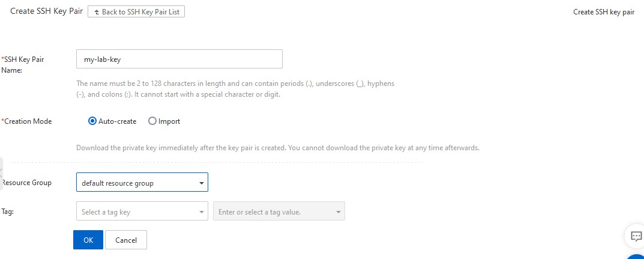Click the tag key caret arrow
Screen dimensions: 644x259
pos(202,212)
